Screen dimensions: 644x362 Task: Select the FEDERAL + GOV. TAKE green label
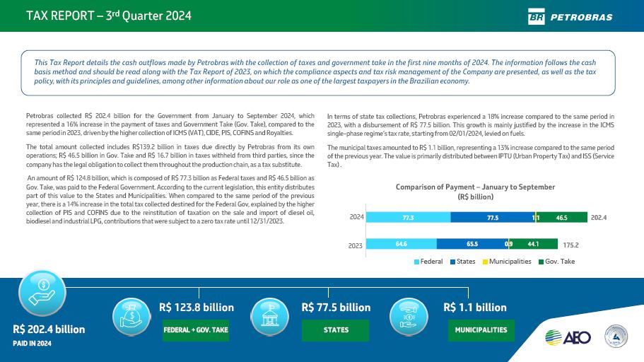pyautogui.click(x=197, y=330)
